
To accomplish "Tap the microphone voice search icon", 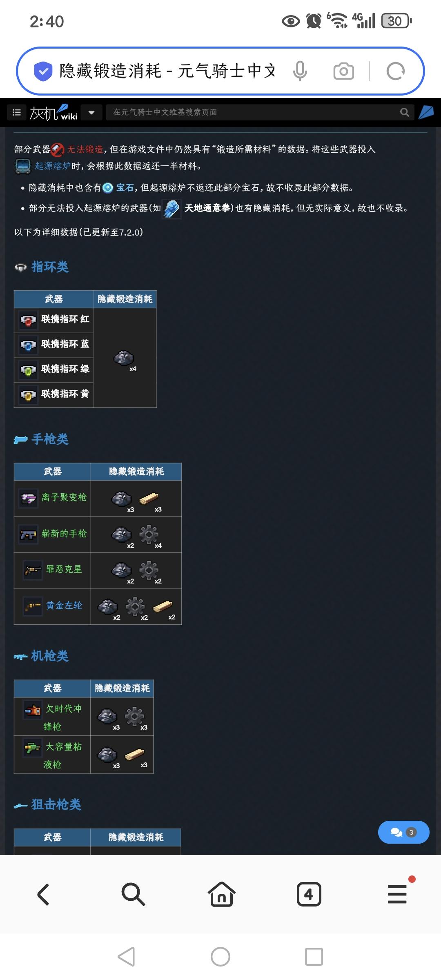I will click(300, 71).
